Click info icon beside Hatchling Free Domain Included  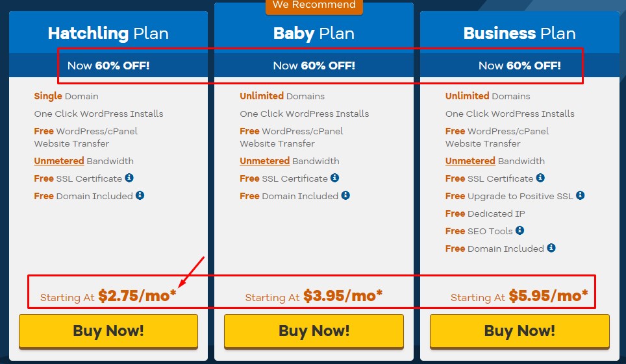140,195
